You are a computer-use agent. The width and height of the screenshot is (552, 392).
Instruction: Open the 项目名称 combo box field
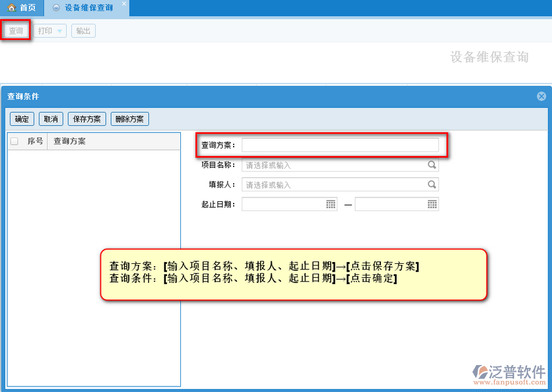click(x=334, y=165)
